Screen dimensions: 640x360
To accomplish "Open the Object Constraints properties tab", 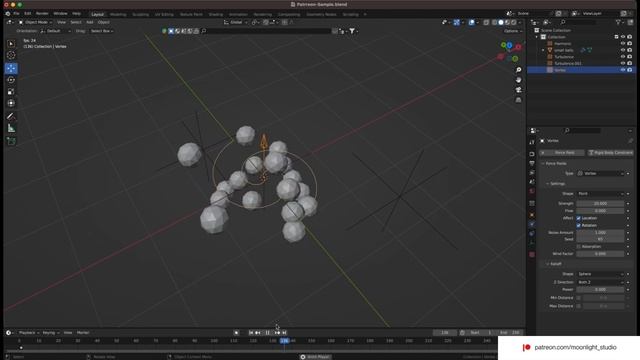I will click(532, 233).
